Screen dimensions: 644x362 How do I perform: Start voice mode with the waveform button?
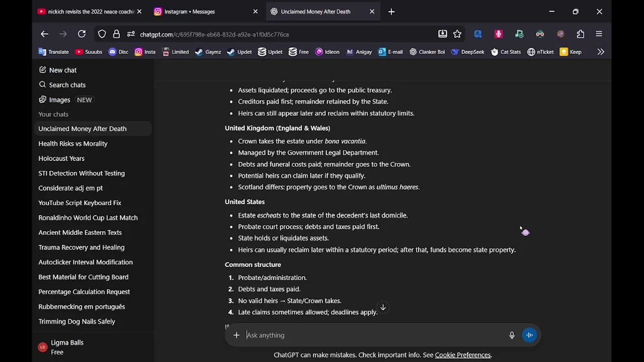tap(529, 335)
